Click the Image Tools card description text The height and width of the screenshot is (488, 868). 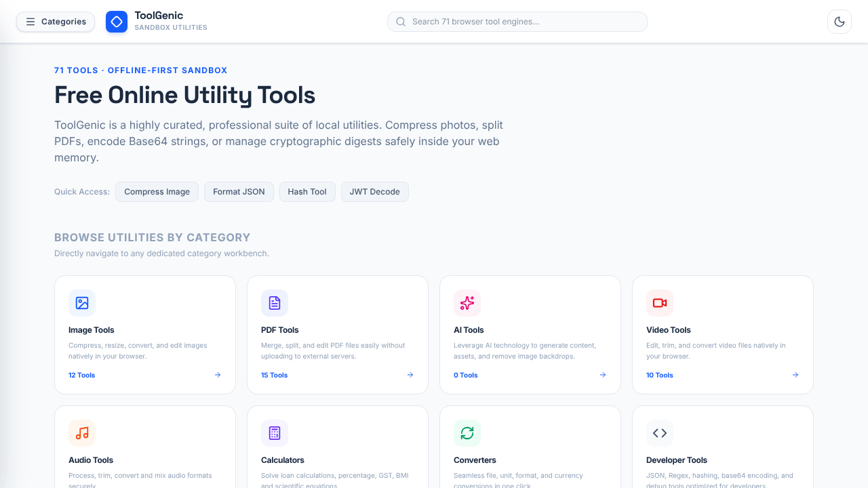[138, 350]
